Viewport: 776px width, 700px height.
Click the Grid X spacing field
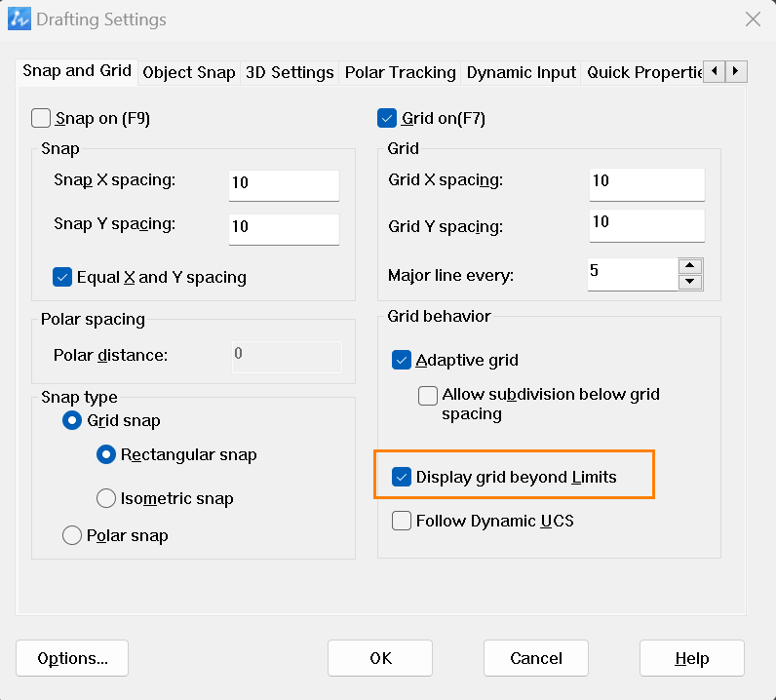point(647,184)
